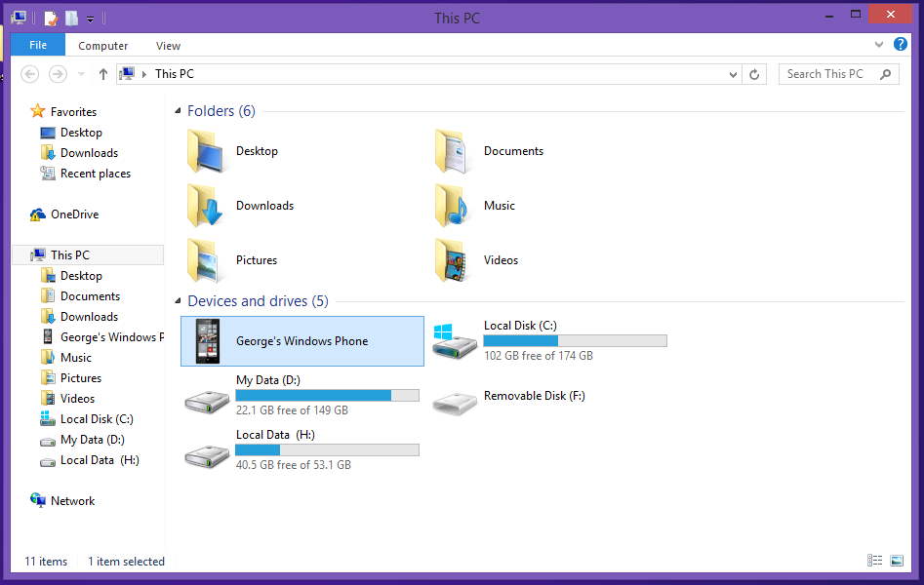The width and height of the screenshot is (924, 585).
Task: Select George's Windows Phone device icon
Action: coord(208,341)
